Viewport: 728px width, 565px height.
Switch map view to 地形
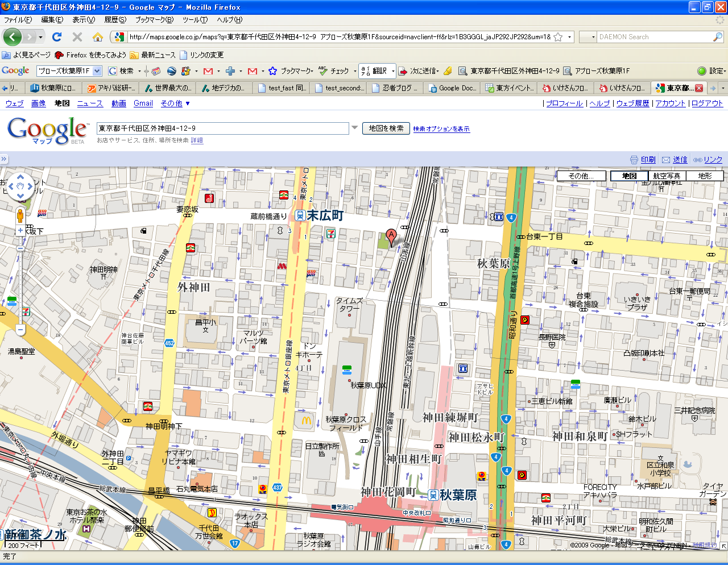tap(705, 176)
